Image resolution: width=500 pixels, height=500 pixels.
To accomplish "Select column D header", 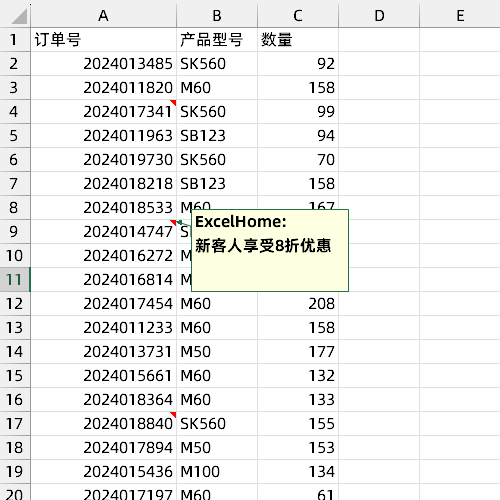I will coord(379,16).
